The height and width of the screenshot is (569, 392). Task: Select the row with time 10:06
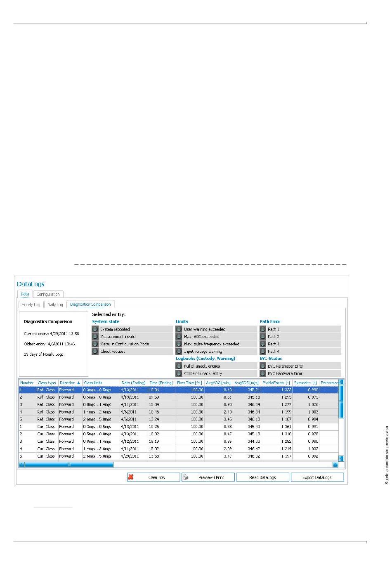coord(179,390)
